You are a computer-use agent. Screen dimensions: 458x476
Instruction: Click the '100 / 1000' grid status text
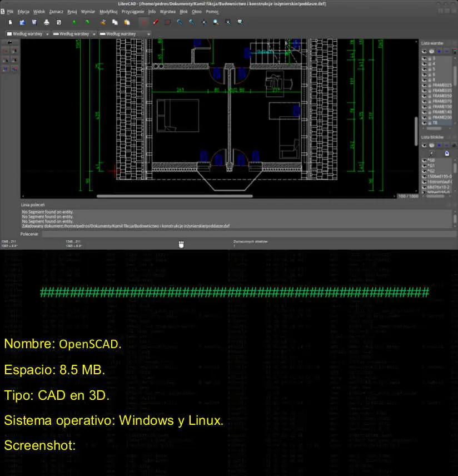408,196
